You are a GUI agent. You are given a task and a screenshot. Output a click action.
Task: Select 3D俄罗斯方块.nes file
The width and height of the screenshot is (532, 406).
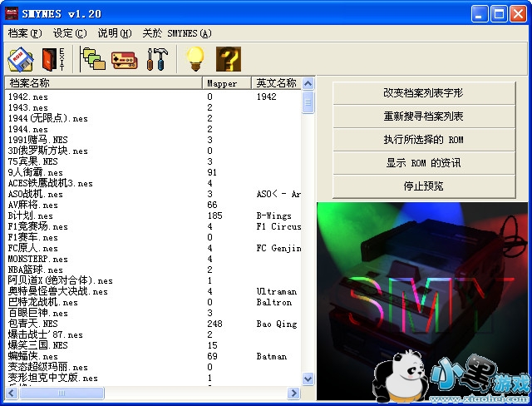[48, 151]
